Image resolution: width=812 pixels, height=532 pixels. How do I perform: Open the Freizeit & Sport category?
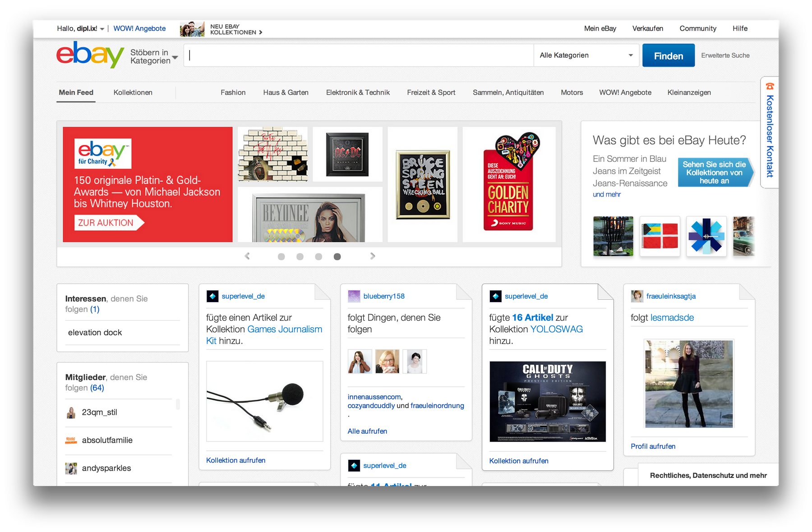click(x=431, y=92)
